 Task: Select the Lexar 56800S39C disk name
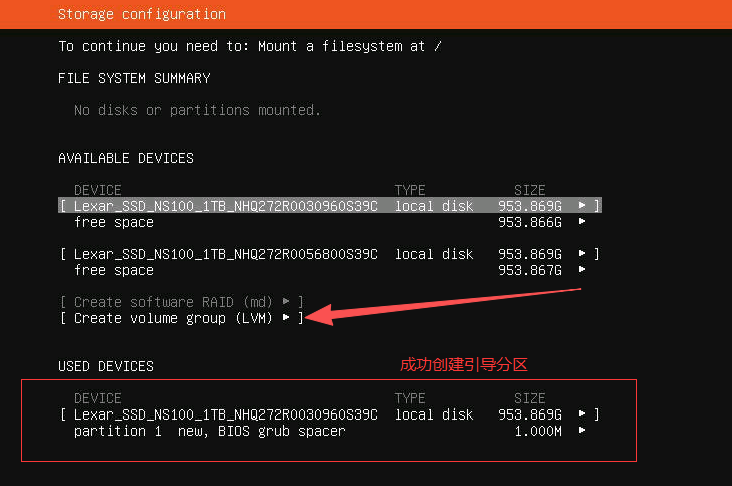225,254
